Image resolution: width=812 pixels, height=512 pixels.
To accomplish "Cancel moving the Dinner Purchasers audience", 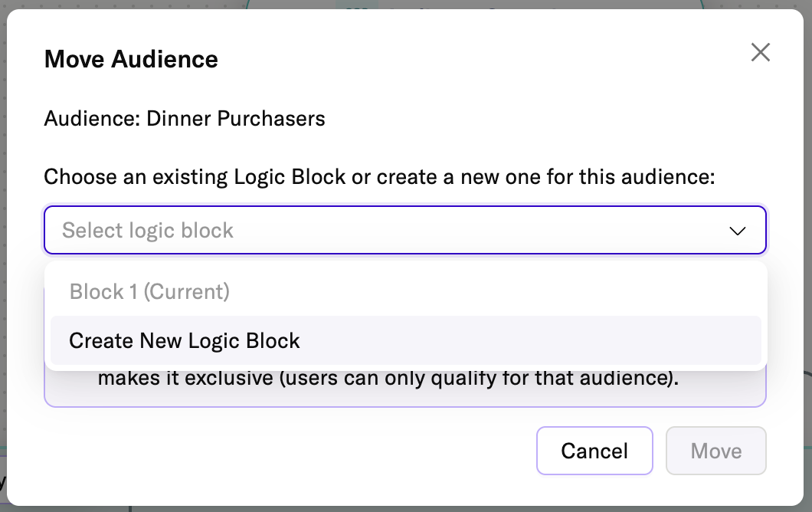I will [x=594, y=451].
